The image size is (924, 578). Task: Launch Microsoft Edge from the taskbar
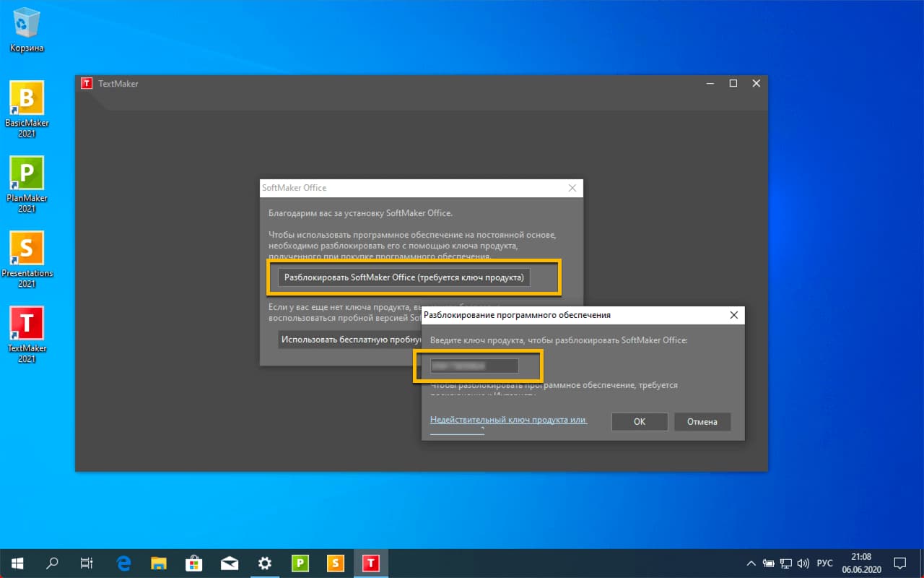click(123, 563)
